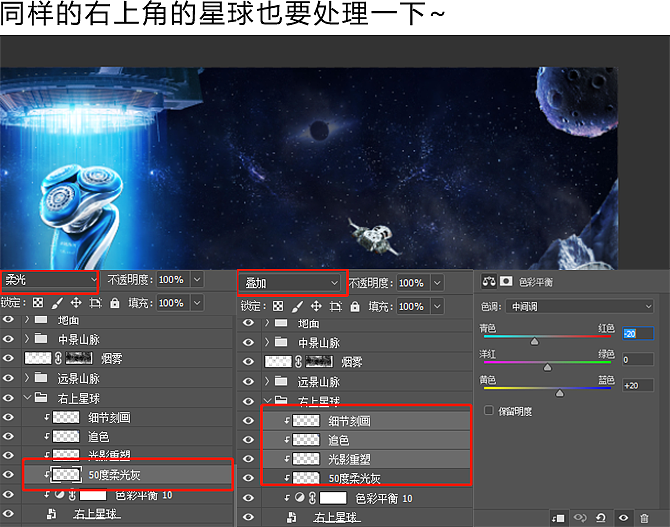Image resolution: width=670 pixels, height=527 pixels.
Task: Click opacity 100% field in 柔光 panel
Action: [x=173, y=280]
